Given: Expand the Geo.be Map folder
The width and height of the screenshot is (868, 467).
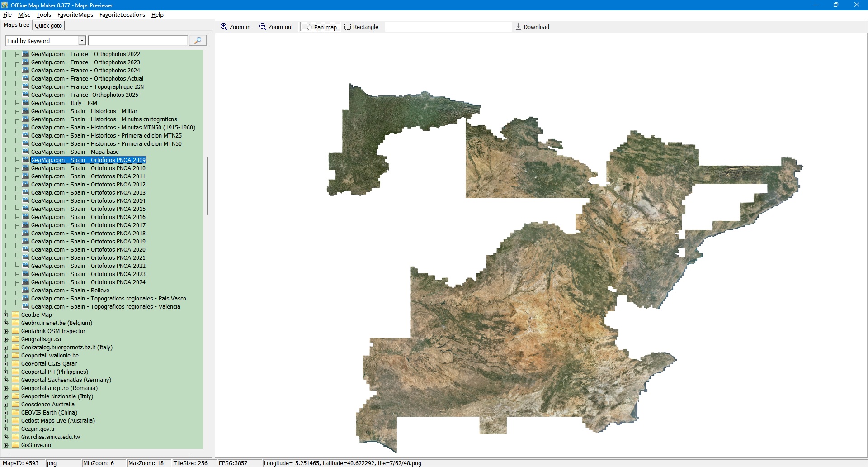Looking at the screenshot, I should tap(6, 315).
